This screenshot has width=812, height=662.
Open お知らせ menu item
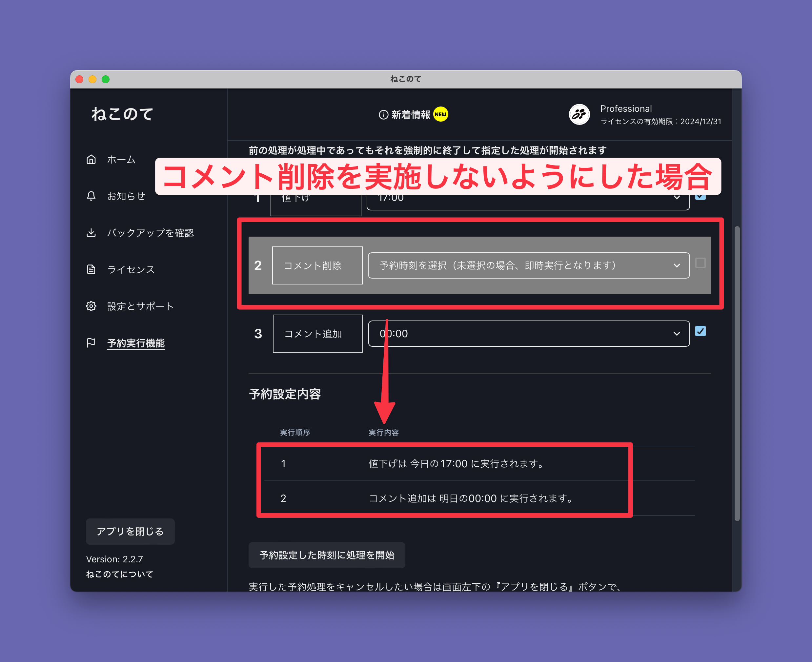[x=126, y=196]
